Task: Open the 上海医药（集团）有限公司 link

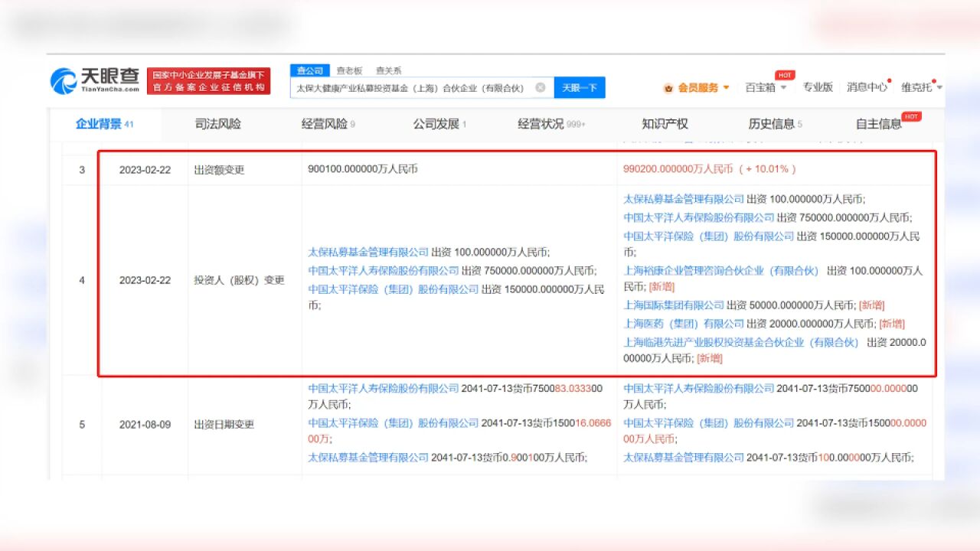Action: point(684,324)
